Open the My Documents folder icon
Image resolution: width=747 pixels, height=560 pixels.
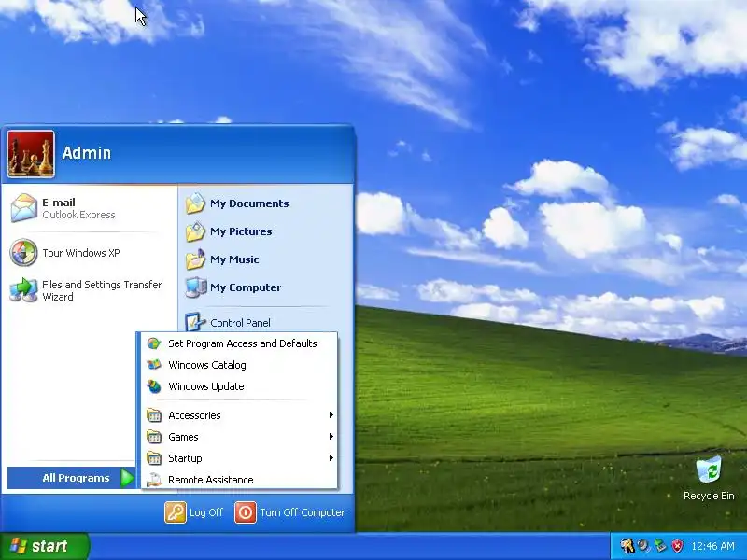coord(195,203)
